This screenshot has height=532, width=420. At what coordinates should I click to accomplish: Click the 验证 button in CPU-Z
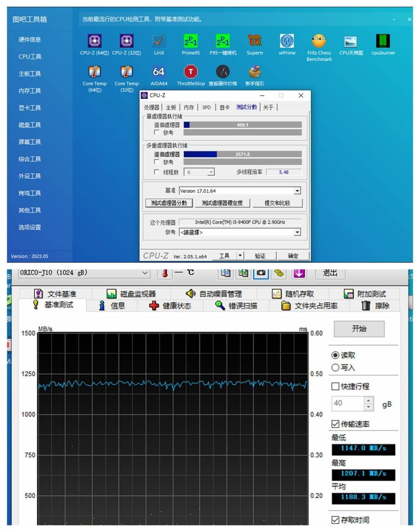(x=260, y=256)
